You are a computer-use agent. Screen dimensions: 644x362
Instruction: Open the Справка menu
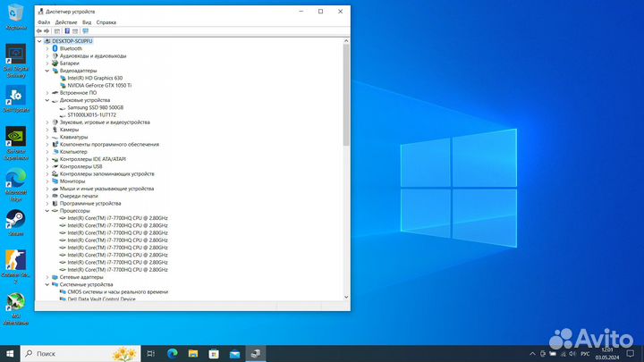pyautogui.click(x=106, y=22)
